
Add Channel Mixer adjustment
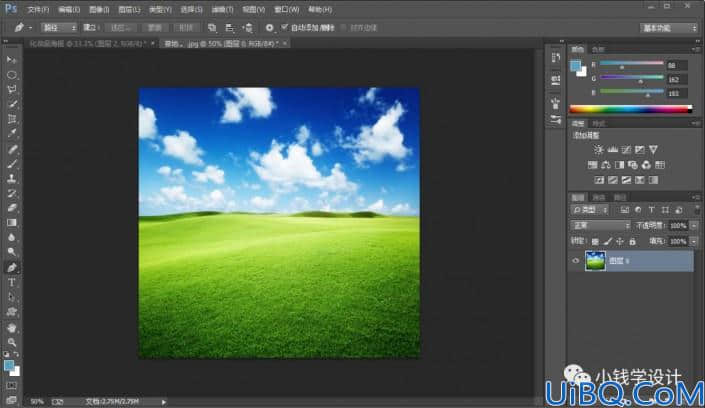(x=646, y=165)
